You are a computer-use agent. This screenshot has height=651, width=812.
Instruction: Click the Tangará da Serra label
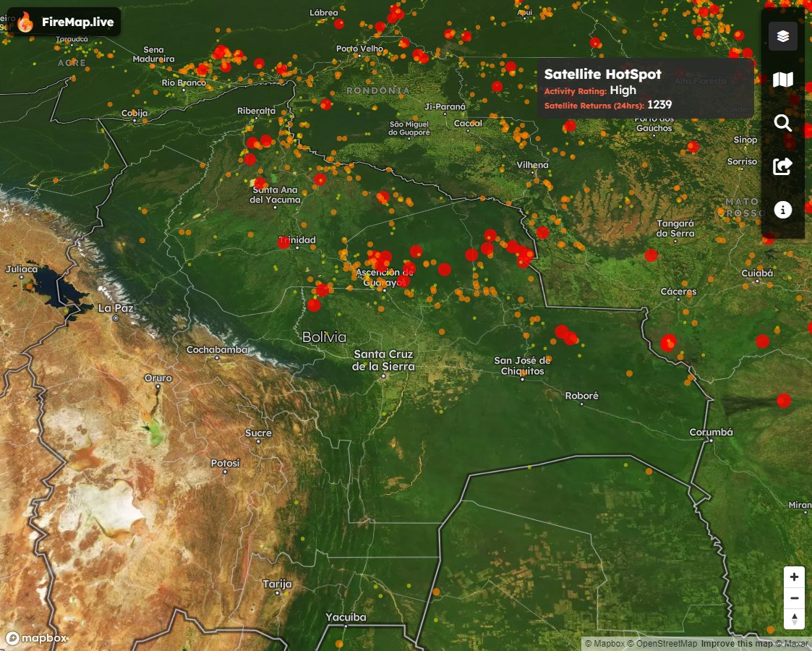675,229
